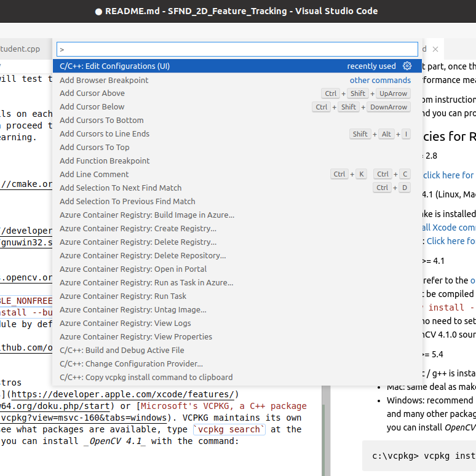Image resolution: width=476 pixels, height=476 pixels.
Task: Select Add Selection To Next Find Match
Action: tap(237, 188)
